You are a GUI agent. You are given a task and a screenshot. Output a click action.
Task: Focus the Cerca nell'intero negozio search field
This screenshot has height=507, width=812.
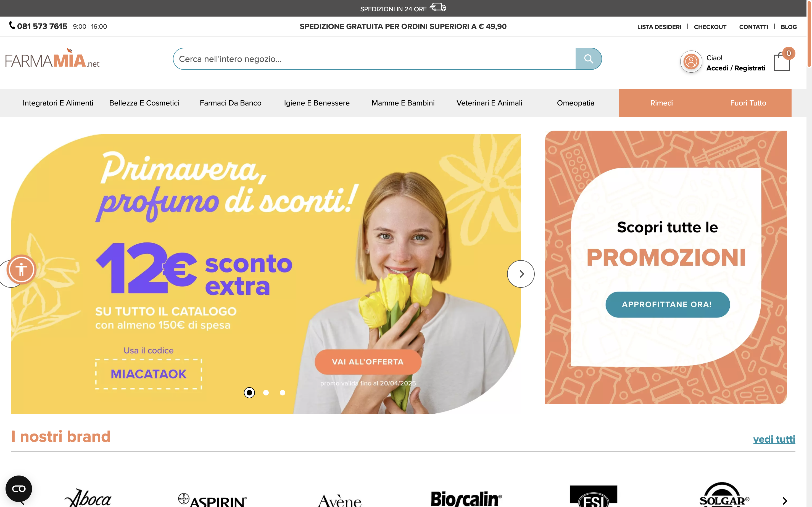[374, 59]
